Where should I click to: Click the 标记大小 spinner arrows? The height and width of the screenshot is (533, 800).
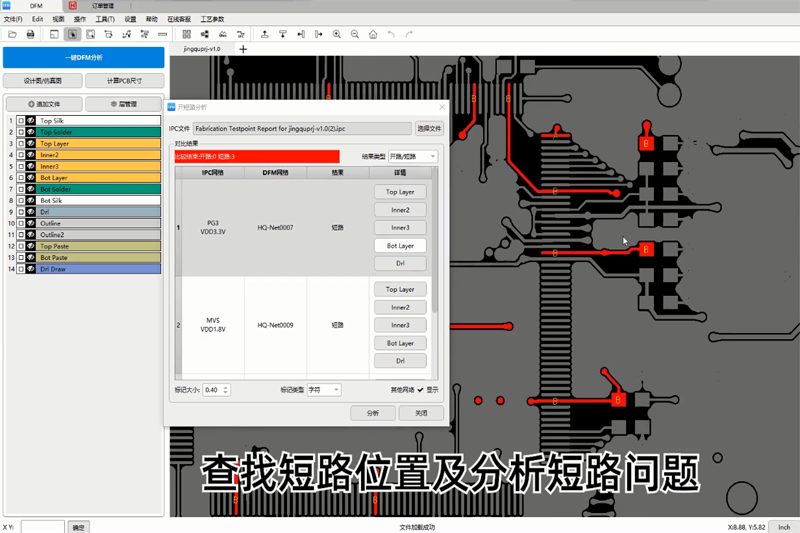click(224, 390)
